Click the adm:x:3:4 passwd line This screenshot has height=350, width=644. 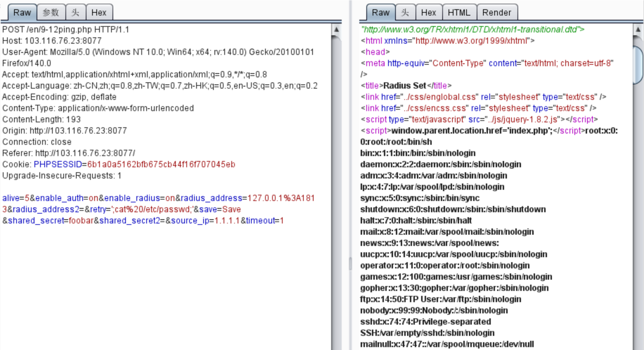[434, 176]
